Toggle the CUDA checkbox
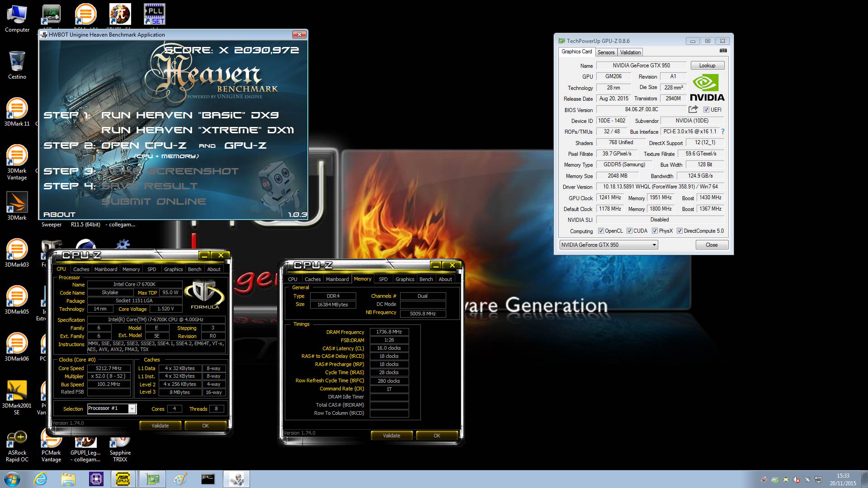Viewport: 868px width, 488px height. pyautogui.click(x=629, y=231)
